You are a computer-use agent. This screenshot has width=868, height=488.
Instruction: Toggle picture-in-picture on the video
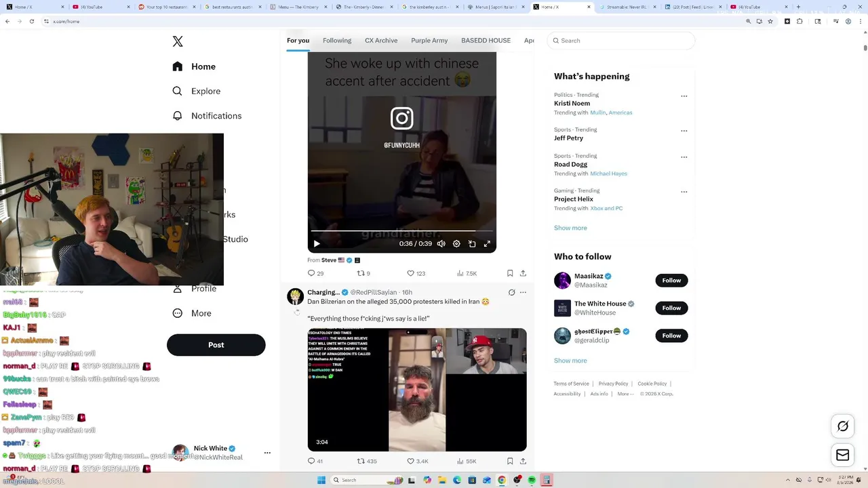pyautogui.click(x=472, y=244)
